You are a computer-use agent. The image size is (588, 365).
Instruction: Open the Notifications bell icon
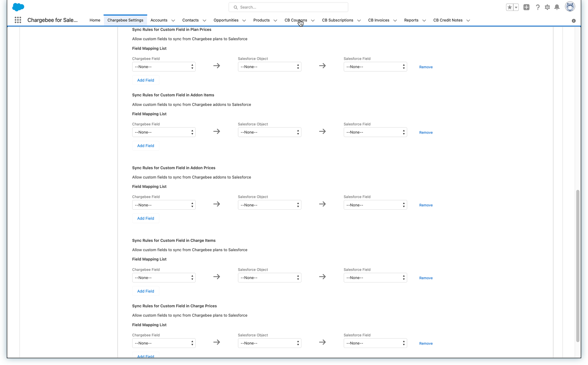(x=557, y=7)
